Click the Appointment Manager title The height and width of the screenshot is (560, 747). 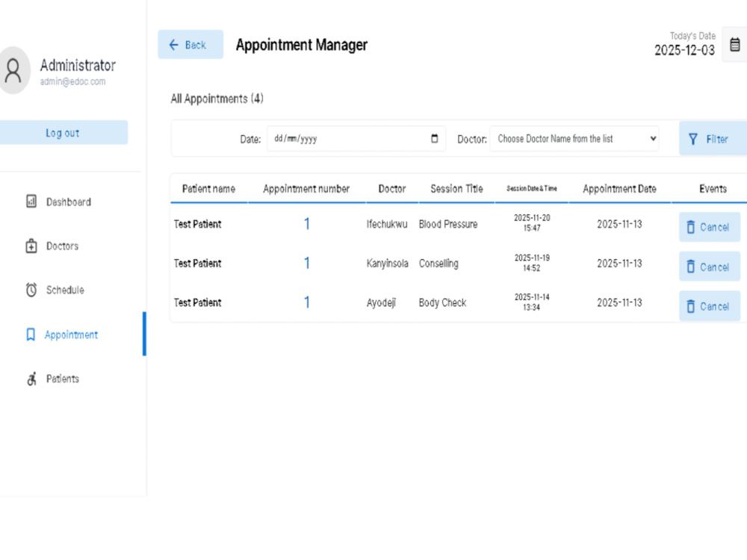pyautogui.click(x=302, y=45)
